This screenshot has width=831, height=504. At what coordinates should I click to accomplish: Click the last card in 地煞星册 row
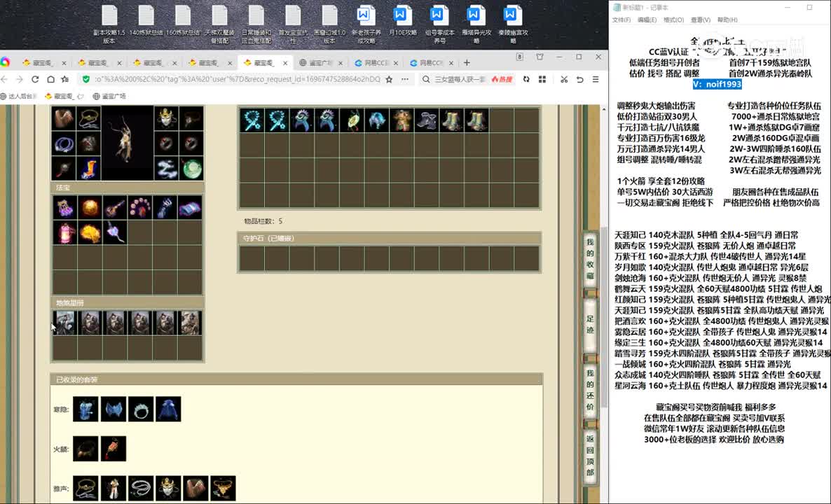pyautogui.click(x=190, y=323)
